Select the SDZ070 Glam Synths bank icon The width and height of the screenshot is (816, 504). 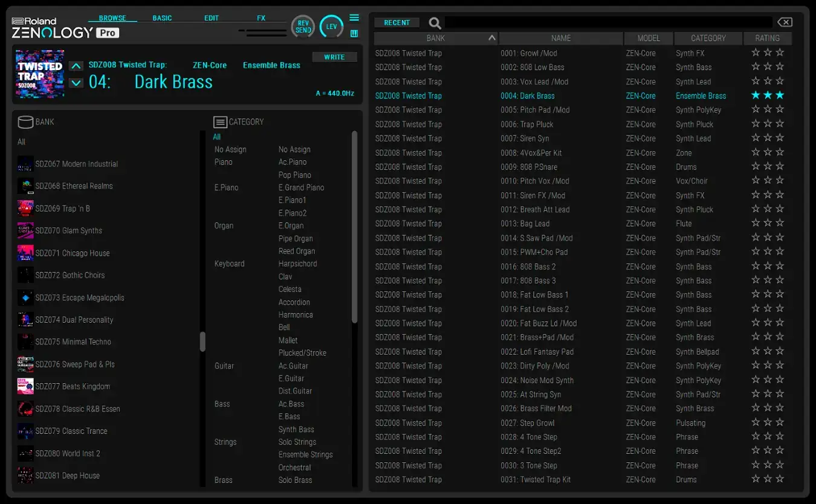25,231
